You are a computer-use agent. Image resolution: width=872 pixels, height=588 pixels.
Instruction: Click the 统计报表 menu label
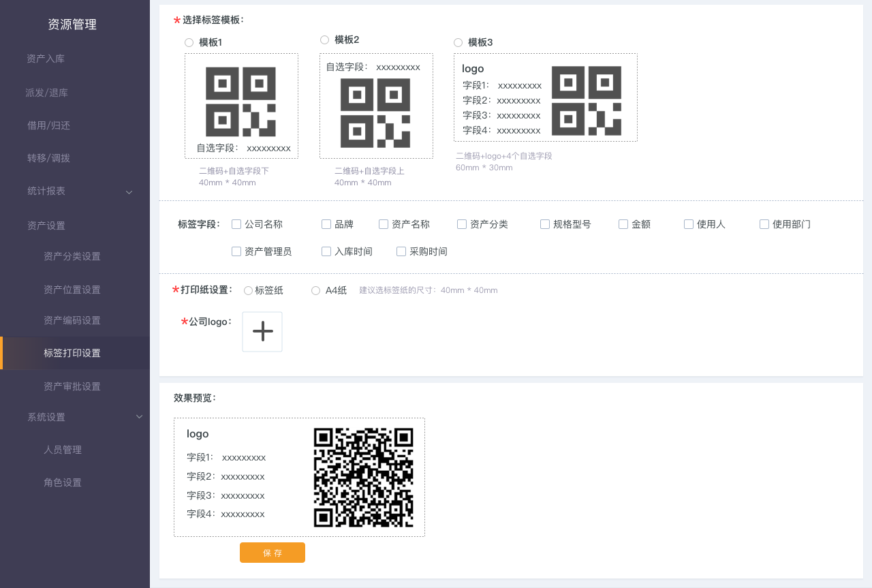(x=46, y=191)
